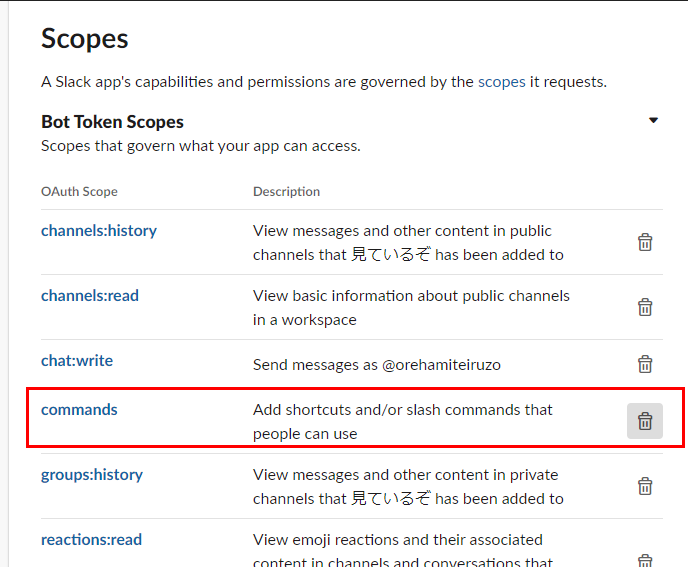Click the groups:history scope name
Viewport: 688px width, 567px height.
[x=92, y=475]
